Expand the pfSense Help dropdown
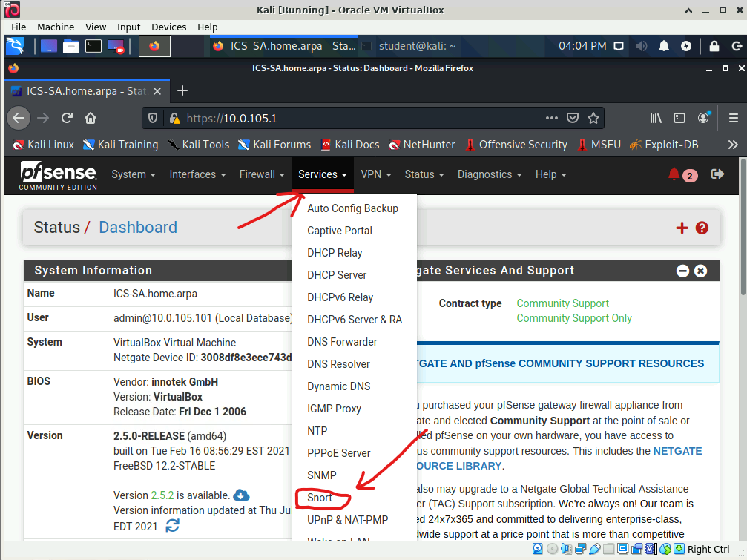The width and height of the screenshot is (747, 560). pyautogui.click(x=550, y=174)
